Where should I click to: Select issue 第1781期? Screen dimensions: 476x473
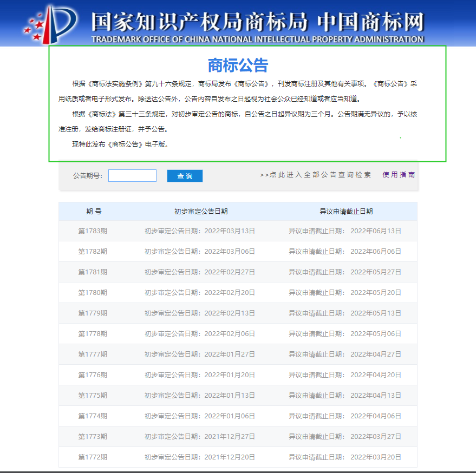93,272
